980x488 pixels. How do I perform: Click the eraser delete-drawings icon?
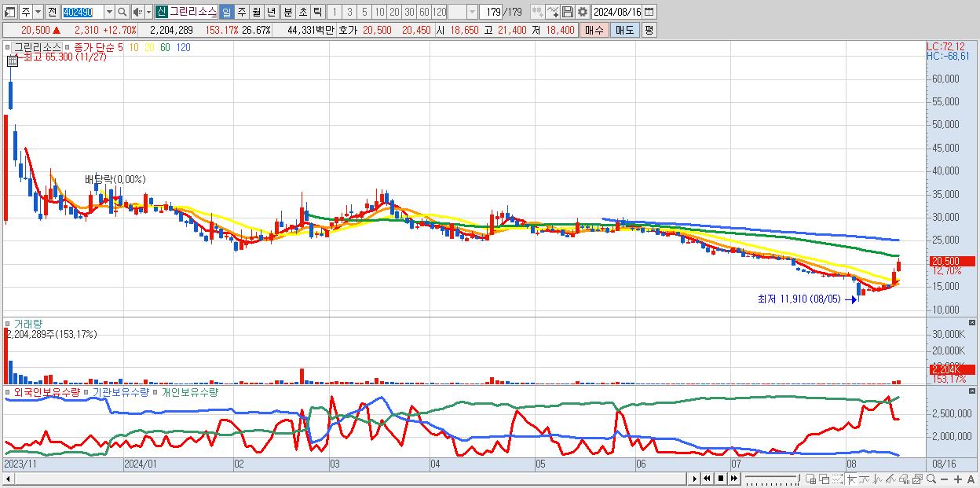[x=904, y=479]
